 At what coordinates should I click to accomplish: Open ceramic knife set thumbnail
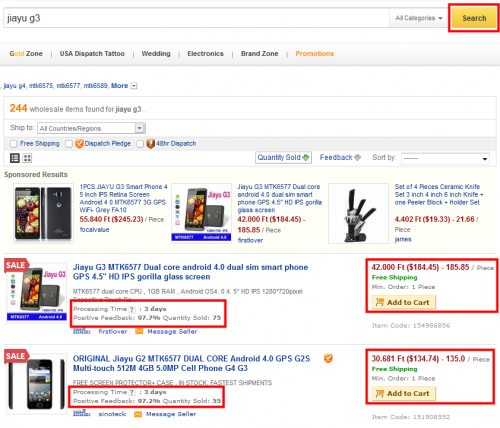[358, 213]
